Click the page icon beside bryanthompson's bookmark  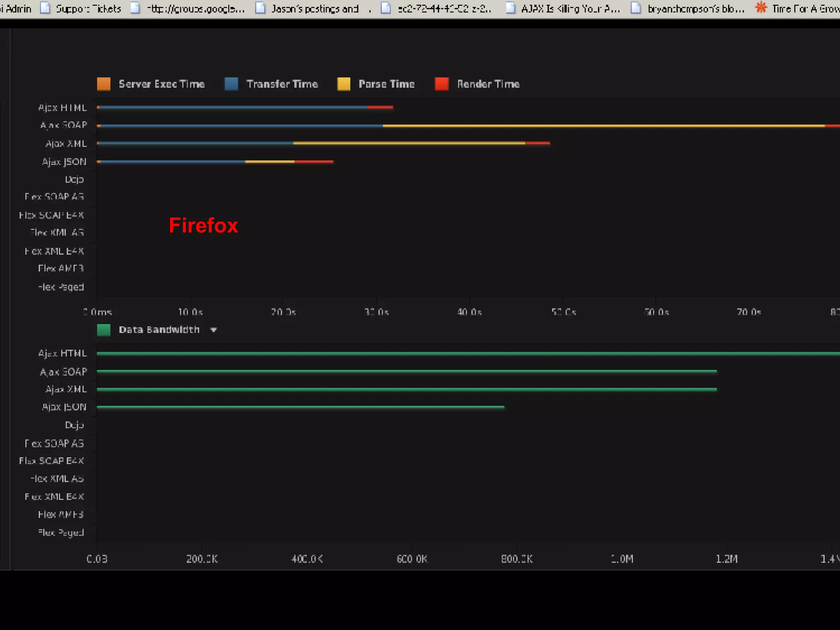click(636, 8)
